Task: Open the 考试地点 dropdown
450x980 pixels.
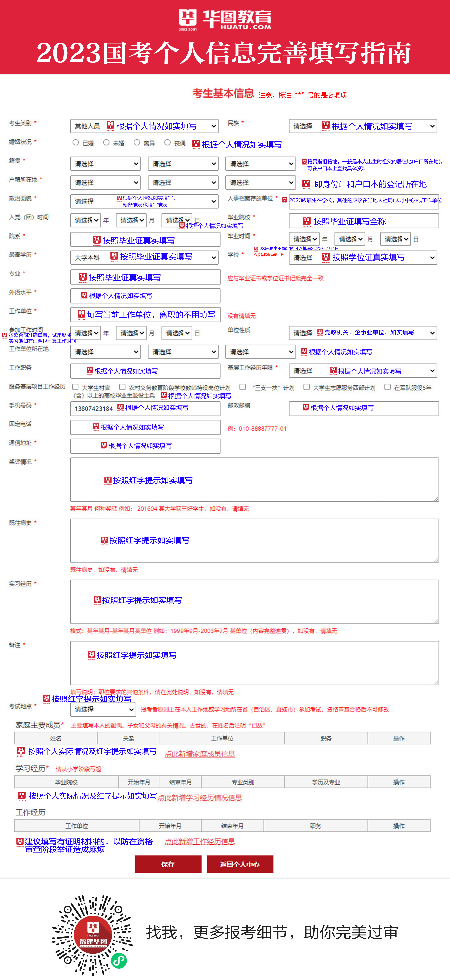Action: pos(103,709)
